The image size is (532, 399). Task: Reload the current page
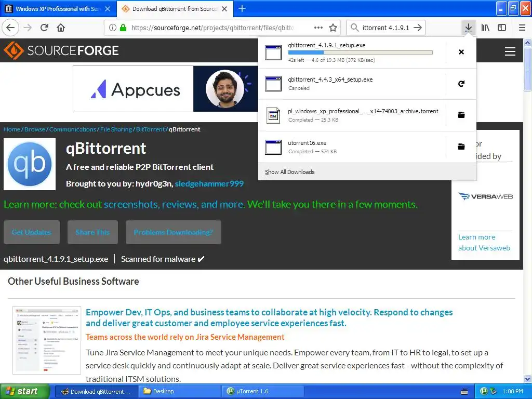[45, 28]
